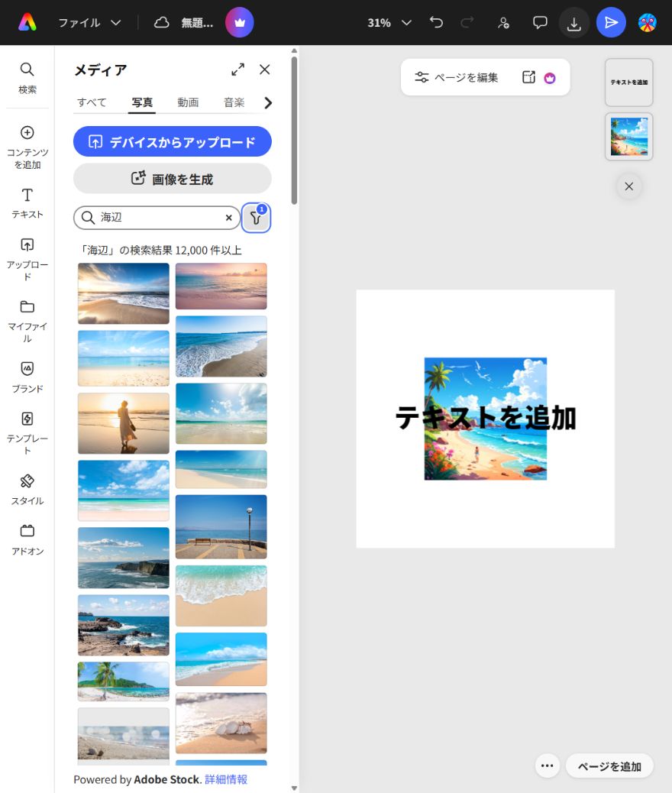672x793 pixels.
Task: Select the テキストを追加 layer thumbnail
Action: (629, 83)
